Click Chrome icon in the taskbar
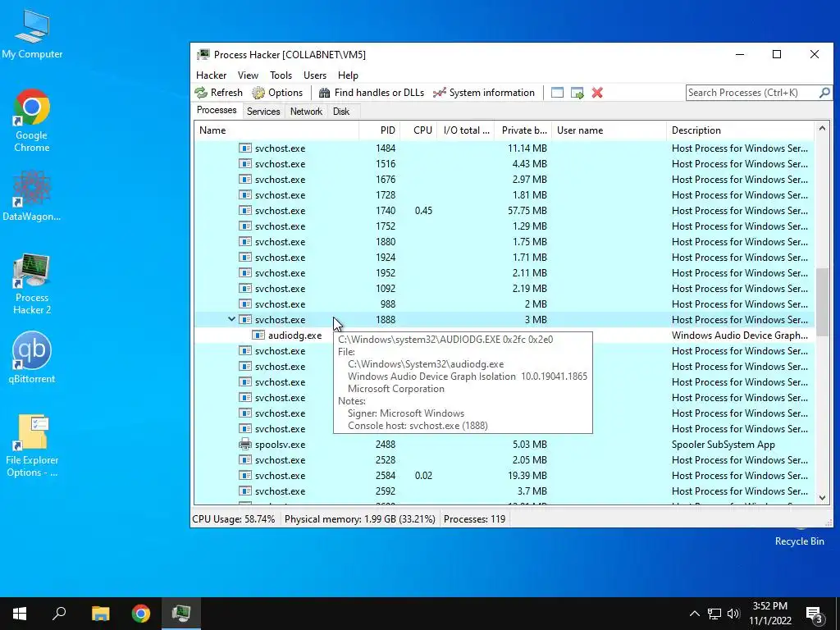The height and width of the screenshot is (630, 840). [x=141, y=614]
